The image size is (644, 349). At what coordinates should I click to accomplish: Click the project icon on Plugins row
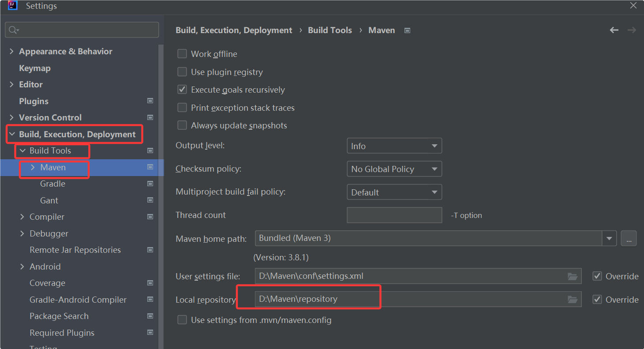pos(150,101)
